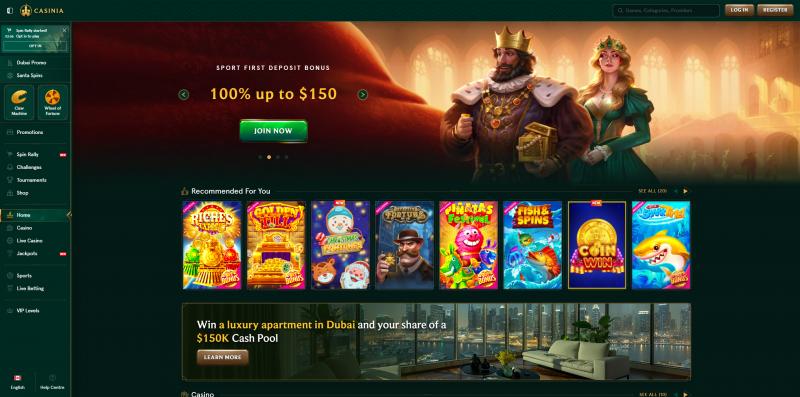800x397 pixels.
Task: Open the Wheel of Fortune icon
Action: coord(53,103)
